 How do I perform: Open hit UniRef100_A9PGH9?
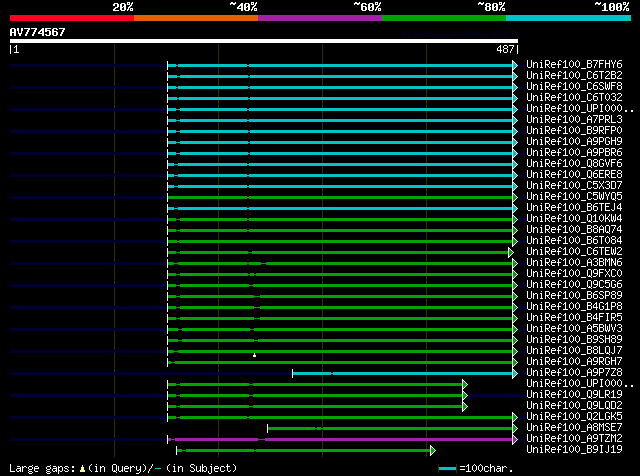pyautogui.click(x=574, y=142)
